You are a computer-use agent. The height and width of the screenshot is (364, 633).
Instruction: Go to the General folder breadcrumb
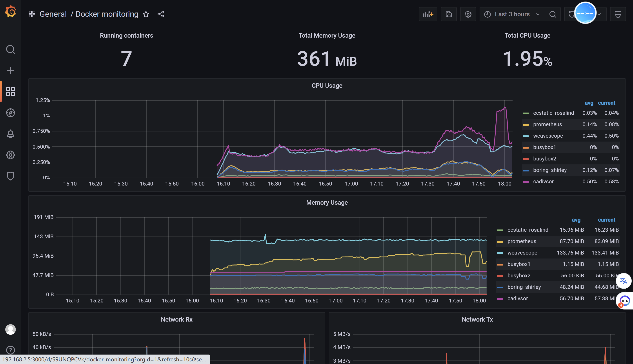(x=53, y=14)
